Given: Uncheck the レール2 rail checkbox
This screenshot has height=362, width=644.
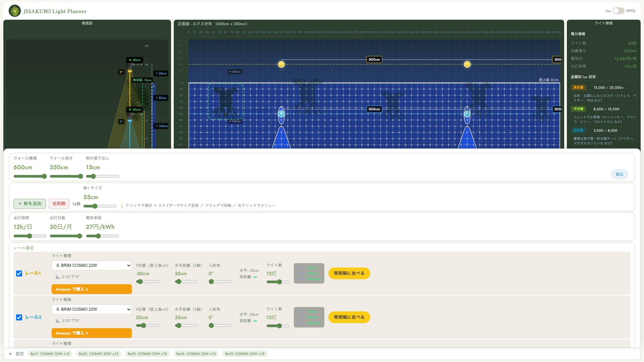Looking at the screenshot, I should click(x=19, y=317).
